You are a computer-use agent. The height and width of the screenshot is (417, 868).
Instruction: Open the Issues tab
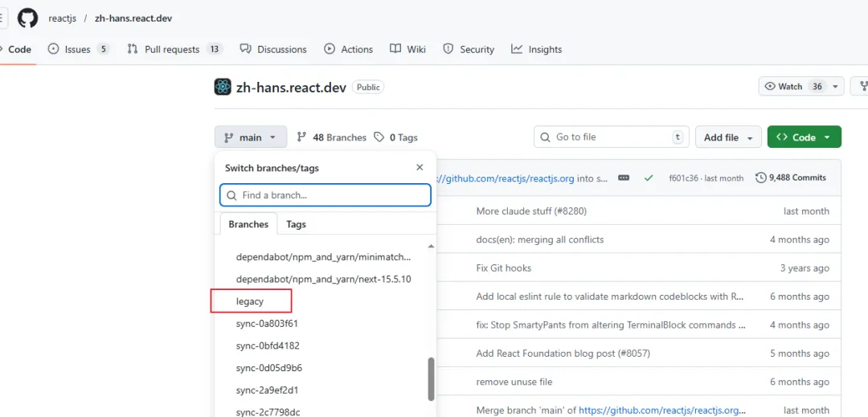pos(79,49)
